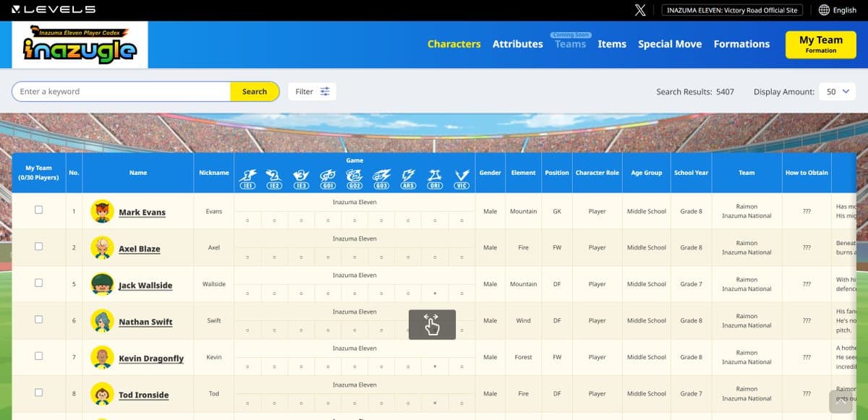The image size is (868, 420).
Task: Open Mark Evans character link
Action: [x=142, y=213]
